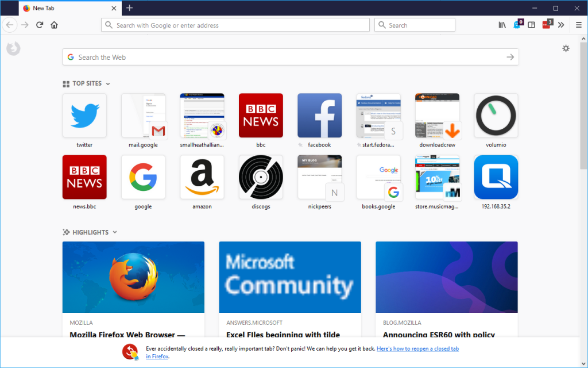The width and height of the screenshot is (588, 368).
Task: Open the Ghostery extension icon
Action: [x=517, y=25]
